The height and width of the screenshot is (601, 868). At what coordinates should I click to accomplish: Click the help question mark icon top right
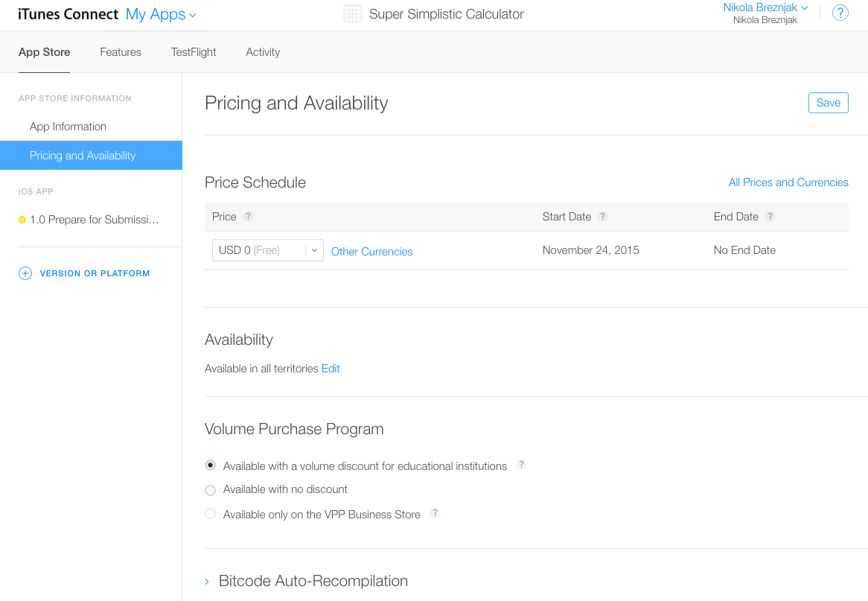click(x=840, y=13)
